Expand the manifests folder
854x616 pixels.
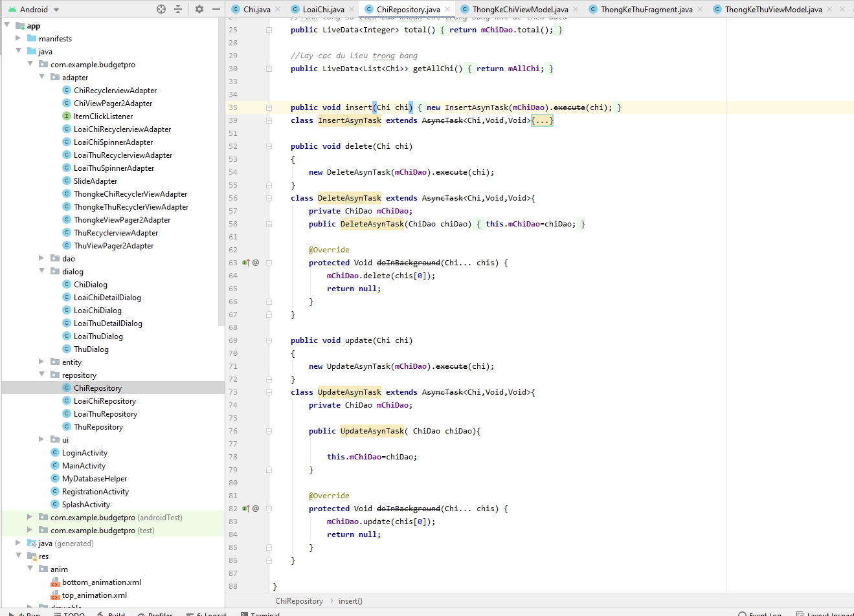click(18, 38)
